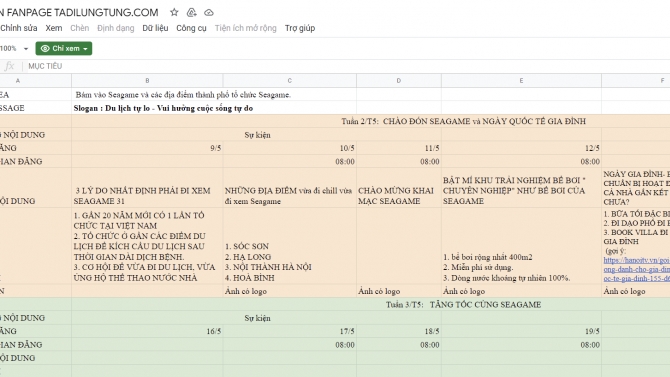670x377 pixels.
Task: Select cell listing SÓC SƠN, HẠ LONG
Action: pos(290,246)
